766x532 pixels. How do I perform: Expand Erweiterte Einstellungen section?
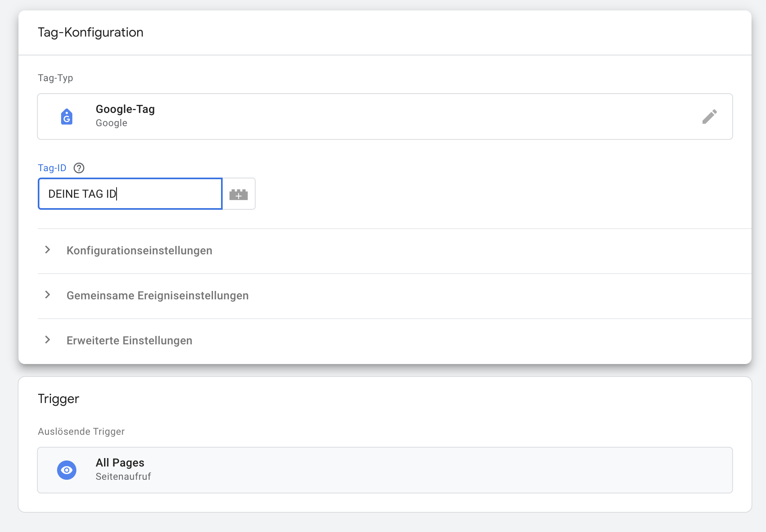[x=47, y=340]
